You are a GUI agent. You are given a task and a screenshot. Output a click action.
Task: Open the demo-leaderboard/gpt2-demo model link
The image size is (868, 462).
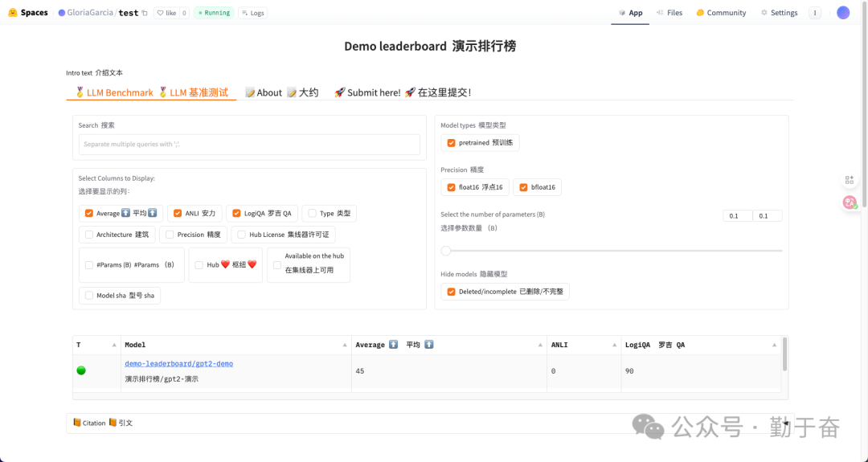(x=178, y=363)
